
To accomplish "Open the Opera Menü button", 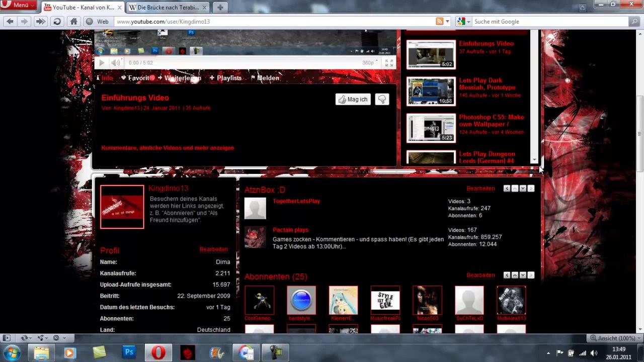I will click(x=18, y=5).
